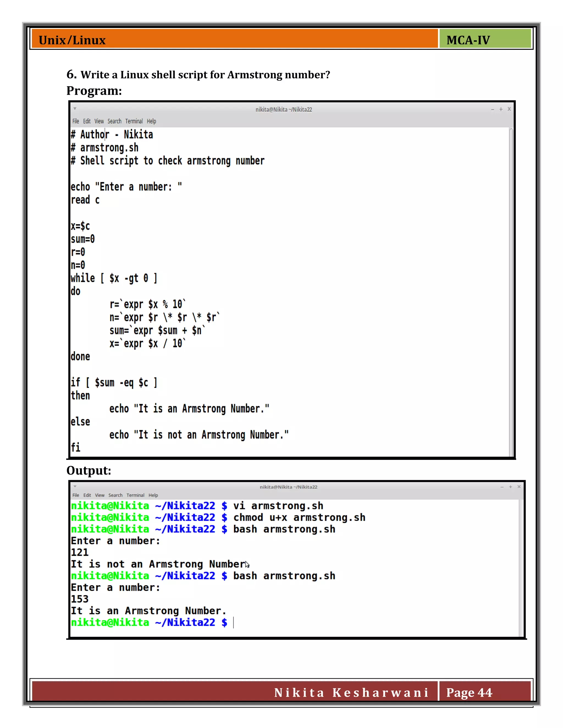
Task: Click the output 'It is an Armstrong Number.'
Action: pyautogui.click(x=148, y=611)
